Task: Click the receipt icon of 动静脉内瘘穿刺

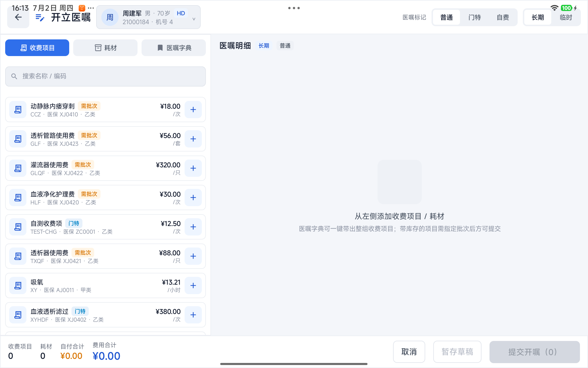Action: tap(18, 110)
